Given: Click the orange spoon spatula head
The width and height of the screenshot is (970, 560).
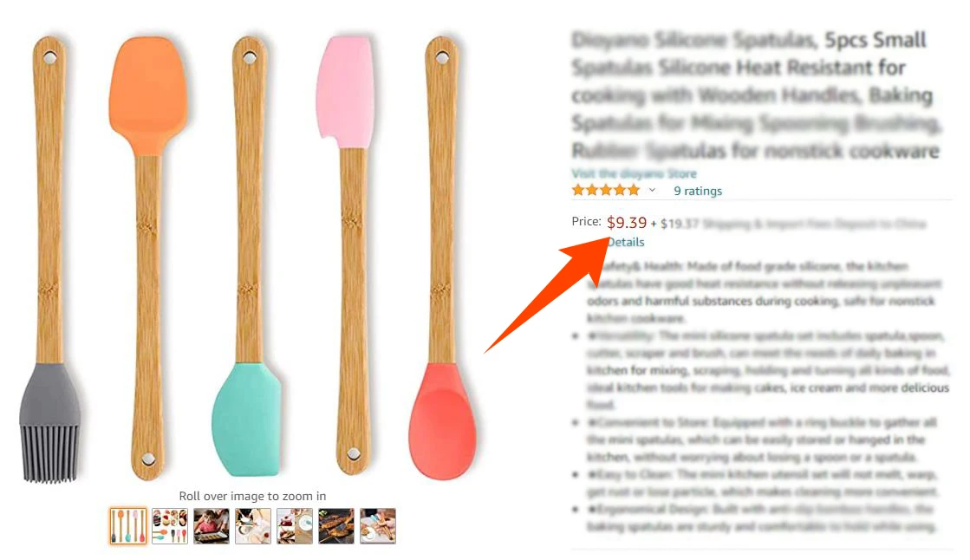Looking at the screenshot, I should [x=148, y=96].
